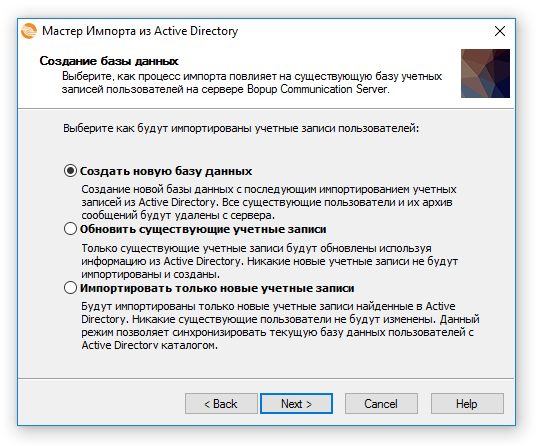The image size is (536, 446).
Task: Click the bold label text 'Обновить существующие учетные записи'
Action: point(203,229)
